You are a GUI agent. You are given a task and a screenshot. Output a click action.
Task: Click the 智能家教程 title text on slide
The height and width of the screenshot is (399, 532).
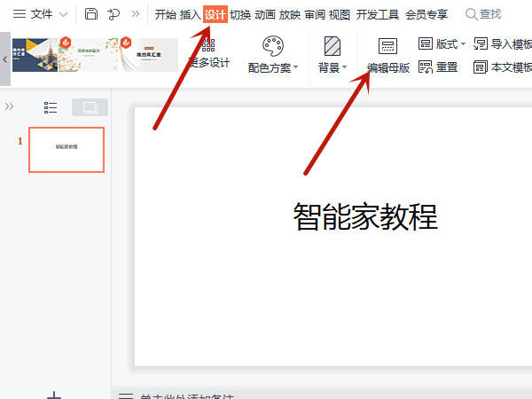click(365, 216)
